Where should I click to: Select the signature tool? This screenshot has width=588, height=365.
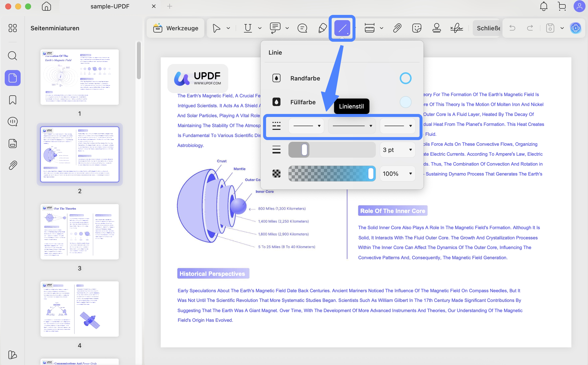point(457,28)
